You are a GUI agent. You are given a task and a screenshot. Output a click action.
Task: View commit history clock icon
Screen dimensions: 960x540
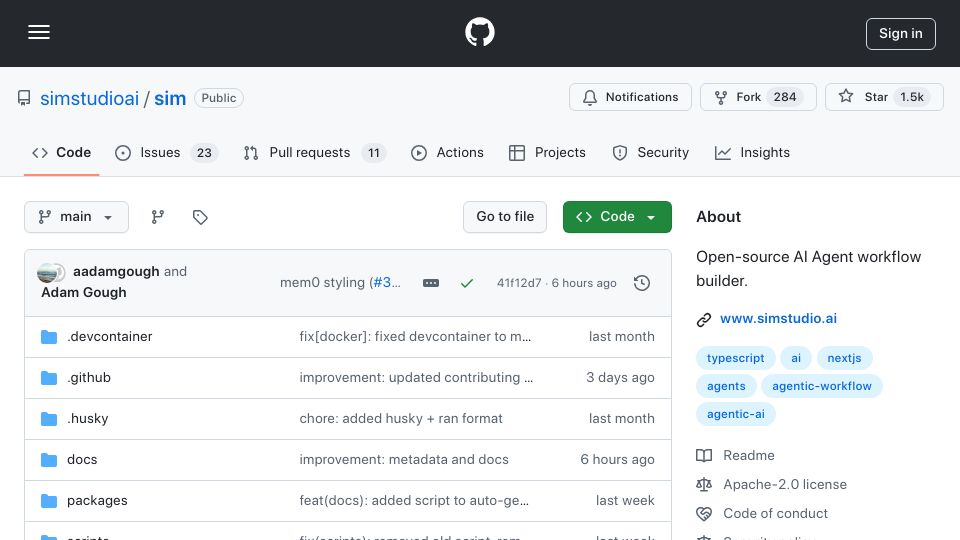[x=642, y=283]
